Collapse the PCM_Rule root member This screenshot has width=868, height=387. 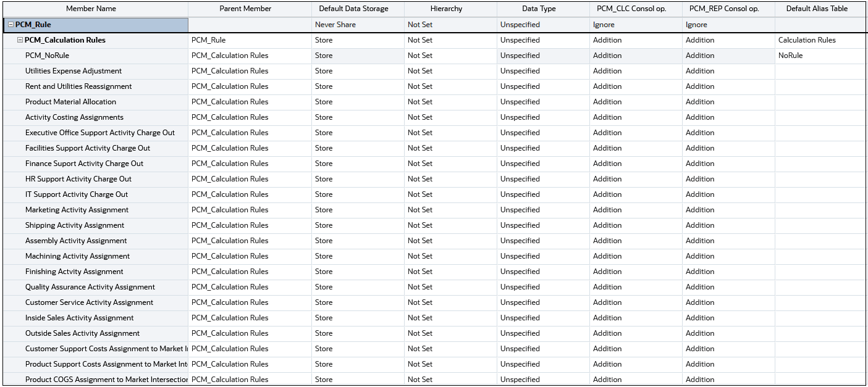point(11,25)
